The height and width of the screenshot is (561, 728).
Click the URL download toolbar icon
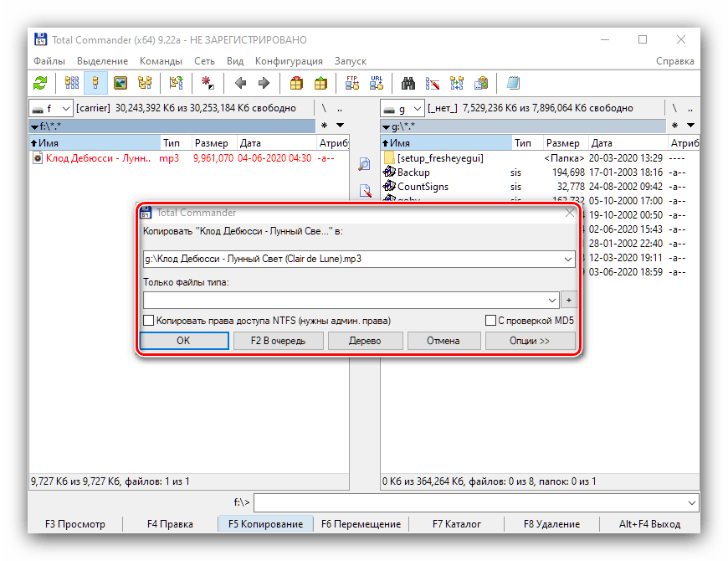(377, 83)
